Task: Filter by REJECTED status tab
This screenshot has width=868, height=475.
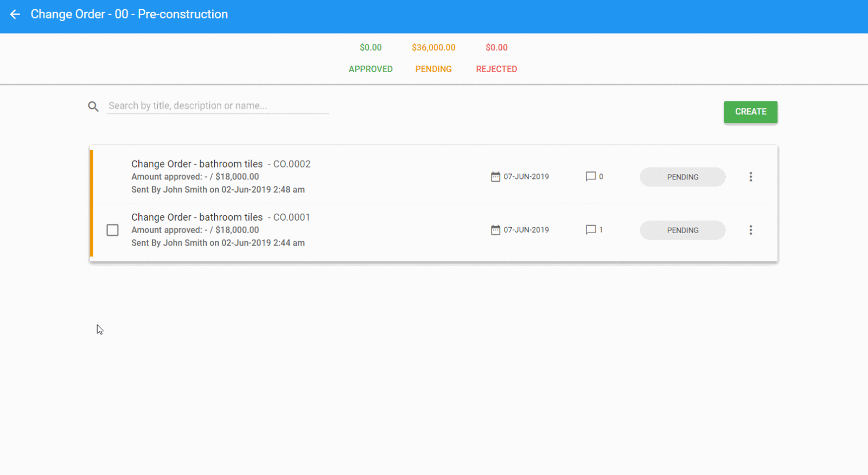Action: 496,69
